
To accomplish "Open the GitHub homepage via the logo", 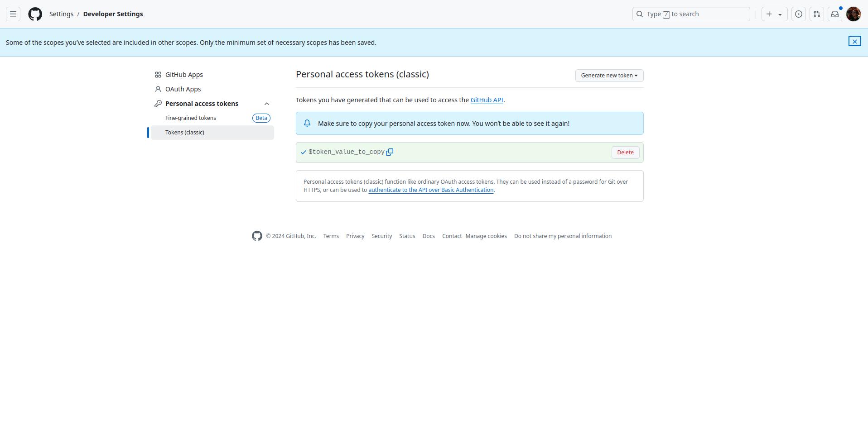I will click(x=35, y=14).
